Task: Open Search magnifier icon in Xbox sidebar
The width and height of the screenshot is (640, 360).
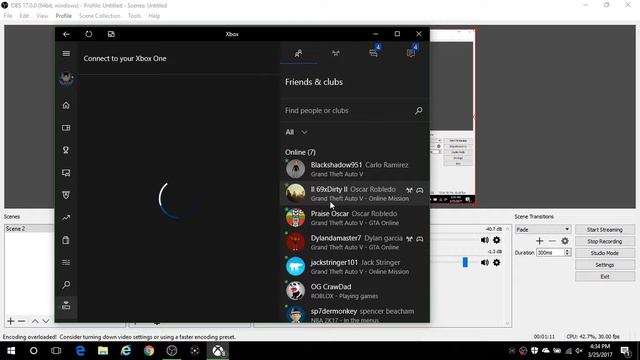Action: [x=66, y=284]
